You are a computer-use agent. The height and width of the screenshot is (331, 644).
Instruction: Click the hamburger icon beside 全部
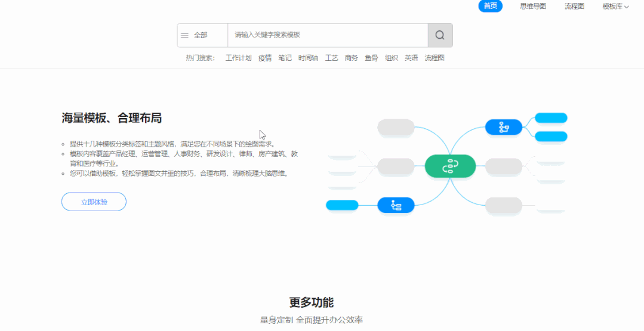tap(185, 36)
